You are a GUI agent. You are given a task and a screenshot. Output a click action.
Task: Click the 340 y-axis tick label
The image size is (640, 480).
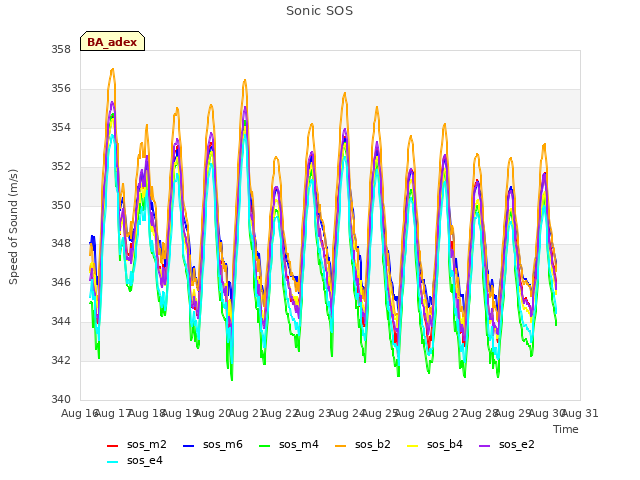pos(61,399)
